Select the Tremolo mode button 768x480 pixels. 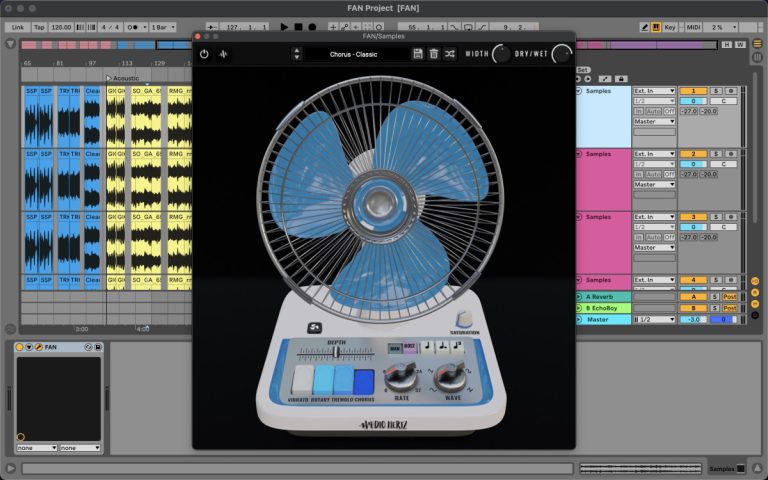pos(343,380)
